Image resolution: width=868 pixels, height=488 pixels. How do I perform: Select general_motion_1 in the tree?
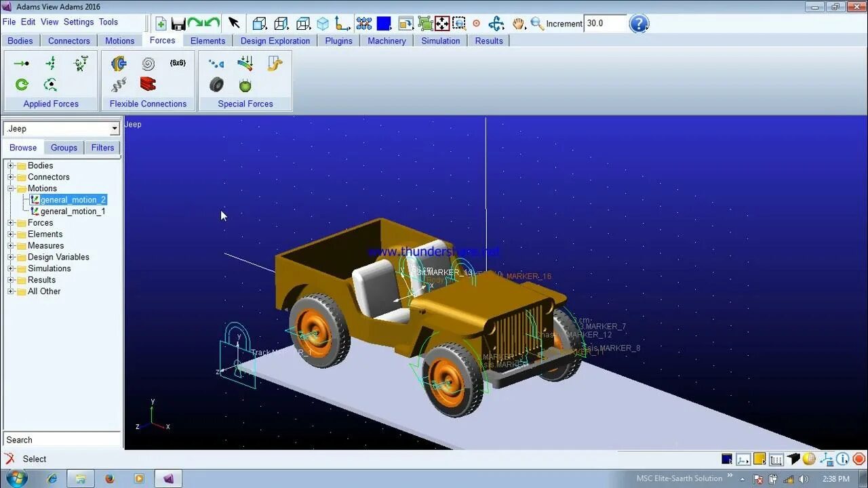[73, 211]
